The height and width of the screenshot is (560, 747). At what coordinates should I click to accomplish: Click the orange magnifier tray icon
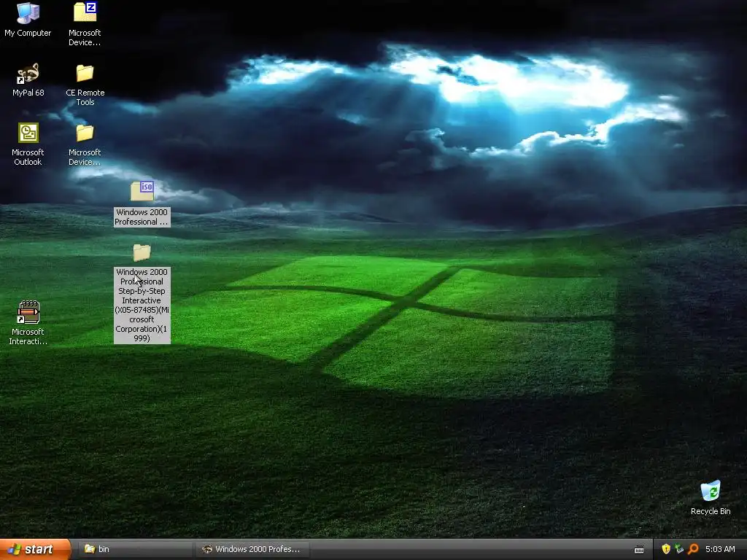pyautogui.click(x=693, y=549)
